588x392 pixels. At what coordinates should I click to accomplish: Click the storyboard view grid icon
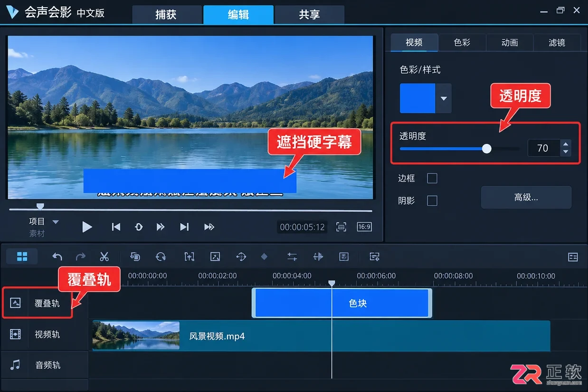(22, 257)
